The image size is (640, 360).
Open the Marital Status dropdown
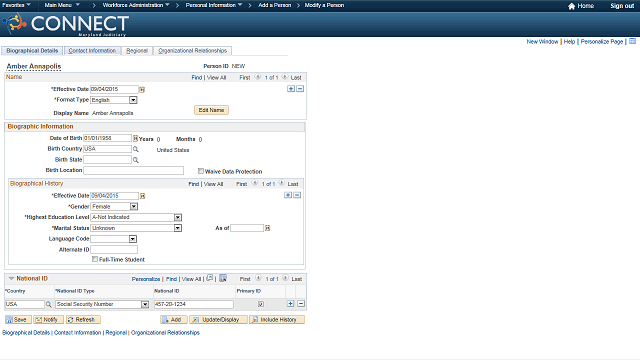[x=178, y=228]
